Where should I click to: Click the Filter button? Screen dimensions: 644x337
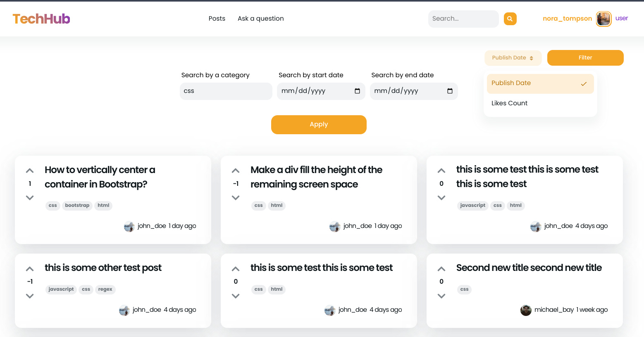pos(585,58)
